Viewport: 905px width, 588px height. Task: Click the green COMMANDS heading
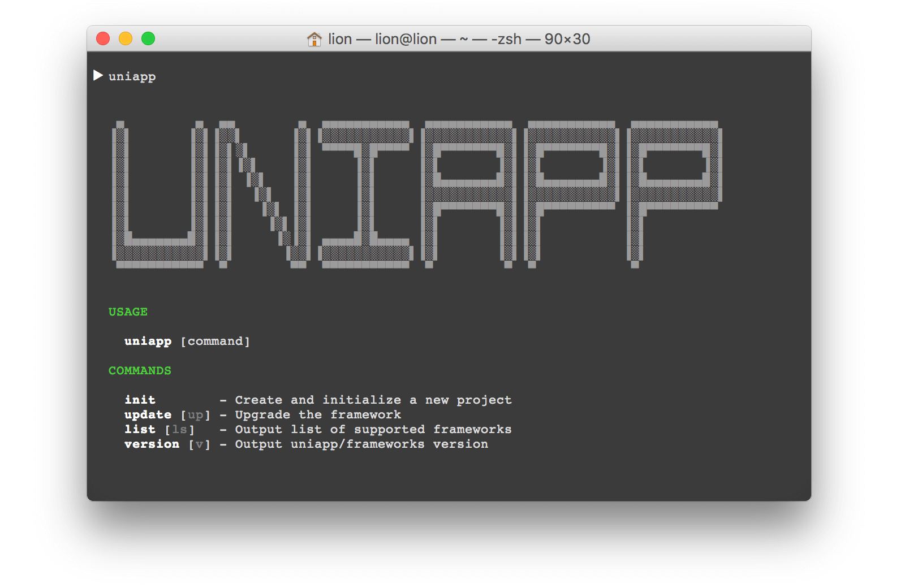tap(140, 371)
